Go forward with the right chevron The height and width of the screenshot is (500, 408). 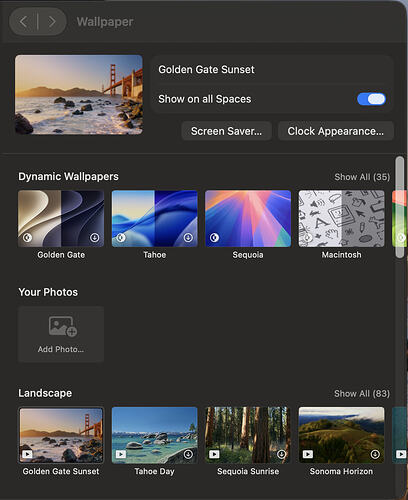coord(52,22)
